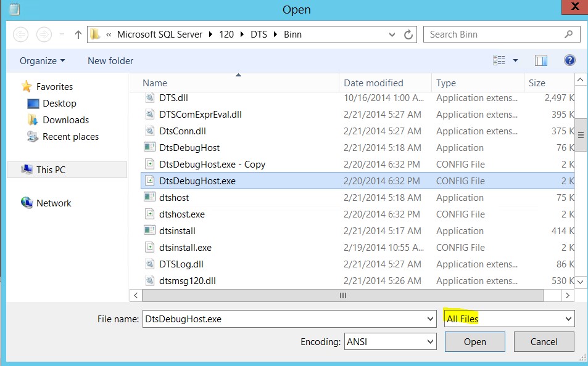Click the search magnifier icon
This screenshot has width=588, height=366.
click(568, 35)
